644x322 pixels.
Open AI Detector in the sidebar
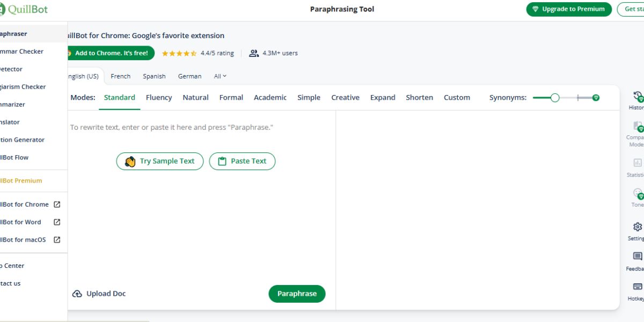[x=33, y=69]
